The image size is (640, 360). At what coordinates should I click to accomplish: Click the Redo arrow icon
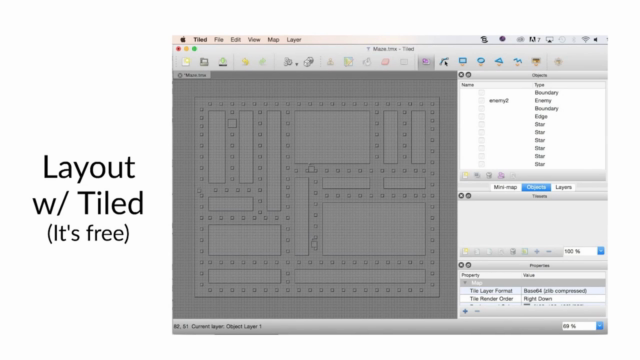[x=262, y=62]
